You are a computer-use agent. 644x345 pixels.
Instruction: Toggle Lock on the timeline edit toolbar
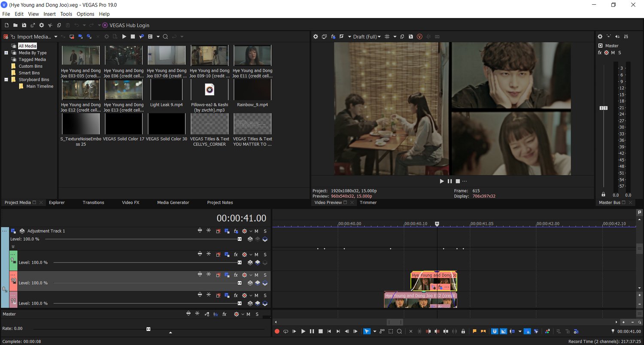point(463,331)
